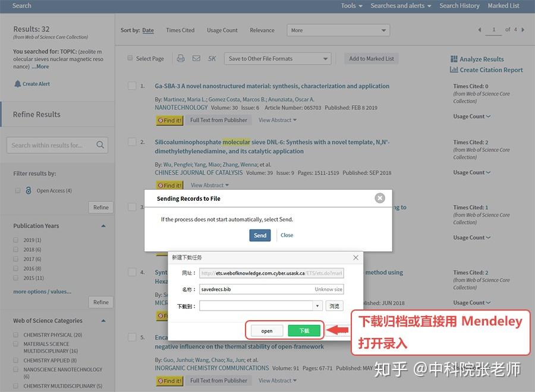This screenshot has width=535, height=392.
Task: Tick the Open Access filter checkbox
Action: pos(18,191)
